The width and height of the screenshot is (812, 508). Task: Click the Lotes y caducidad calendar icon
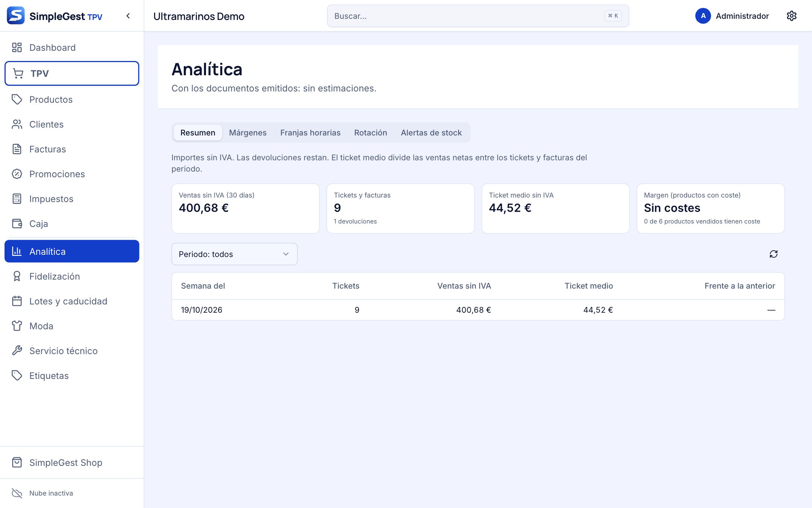[17, 301]
